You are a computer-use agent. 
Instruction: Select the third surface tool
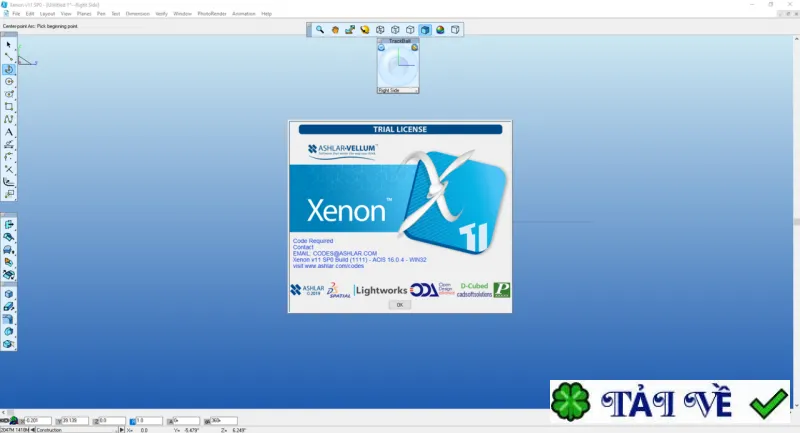[x=9, y=249]
